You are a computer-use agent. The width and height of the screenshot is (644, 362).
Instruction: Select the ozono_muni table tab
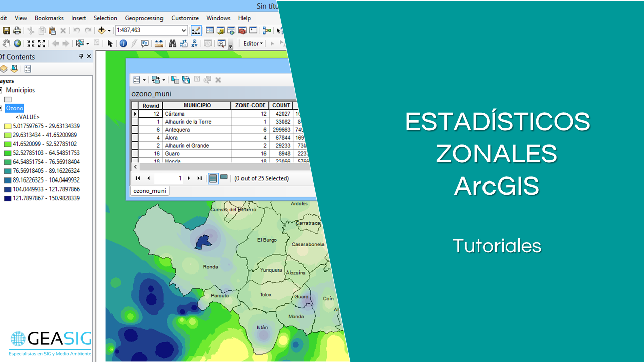(149, 191)
